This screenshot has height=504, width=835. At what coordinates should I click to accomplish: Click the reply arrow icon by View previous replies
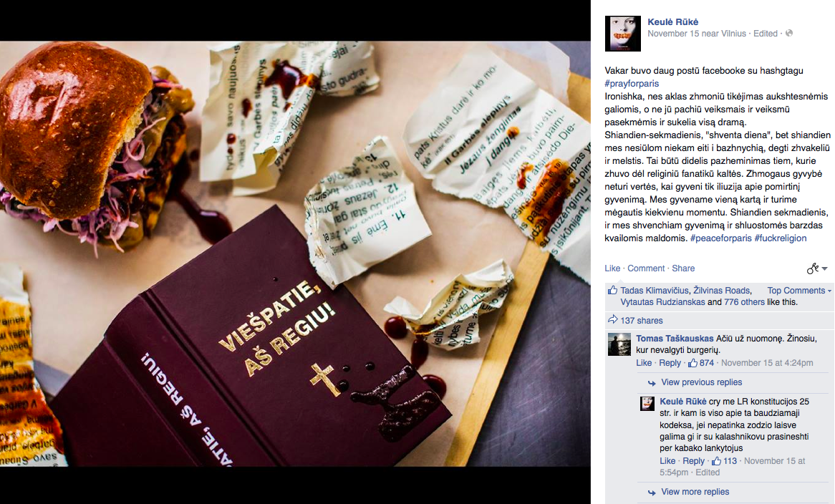pos(652,383)
